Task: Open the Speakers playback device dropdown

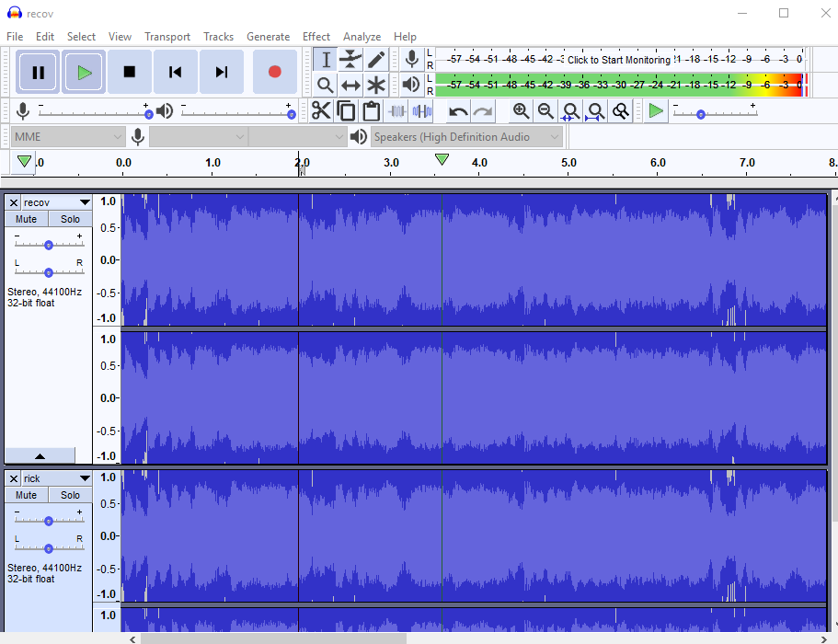Action: click(x=466, y=137)
